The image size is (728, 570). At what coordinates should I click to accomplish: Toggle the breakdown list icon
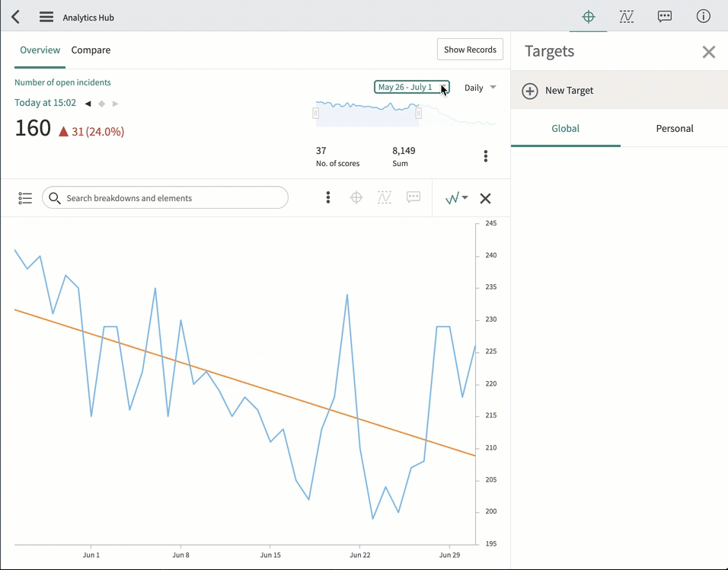tap(25, 198)
